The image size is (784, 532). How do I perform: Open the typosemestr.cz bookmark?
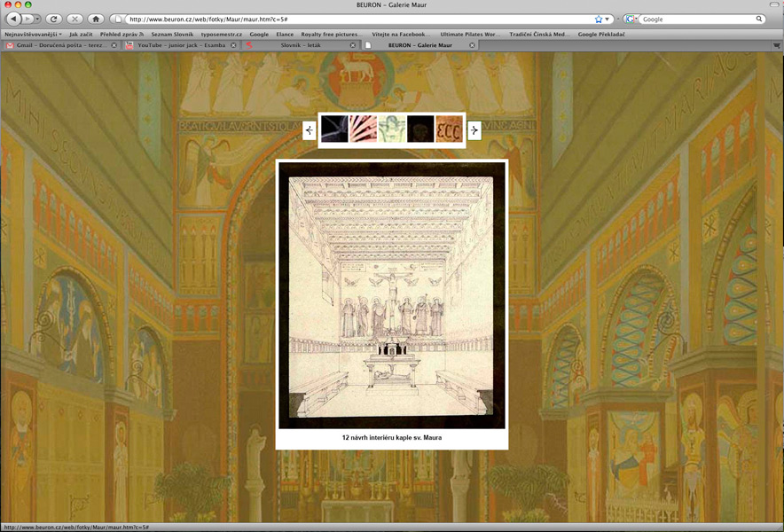[222, 35]
